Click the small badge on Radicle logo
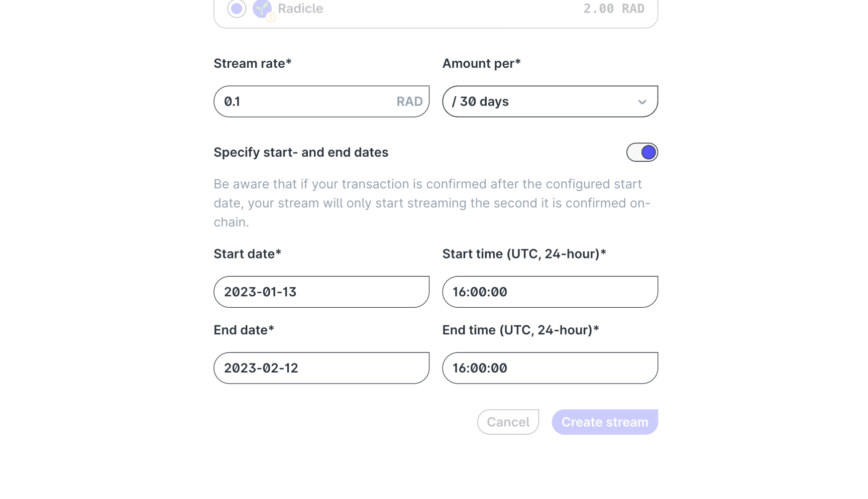The width and height of the screenshot is (868, 499). pyautogui.click(x=271, y=17)
